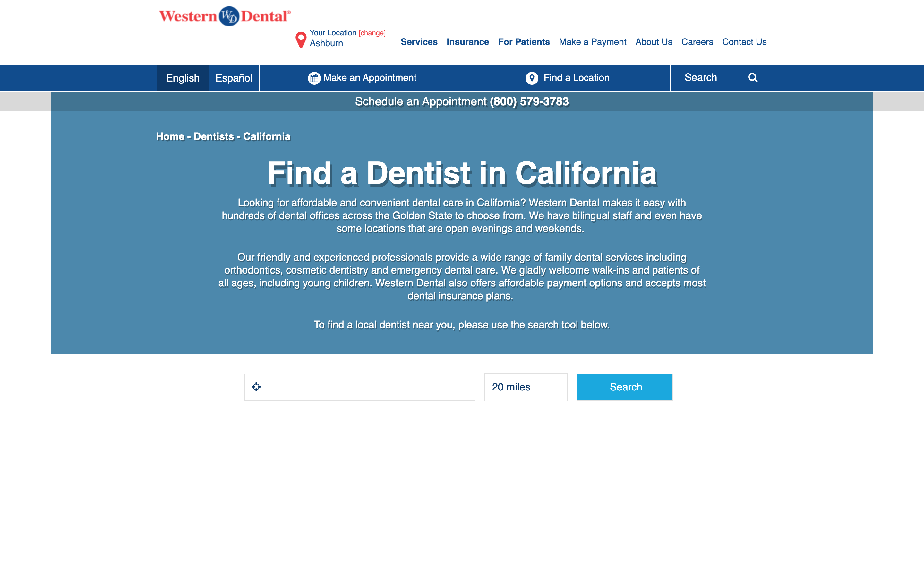Open the Services menu
This screenshot has width=924, height=578.
tap(419, 42)
